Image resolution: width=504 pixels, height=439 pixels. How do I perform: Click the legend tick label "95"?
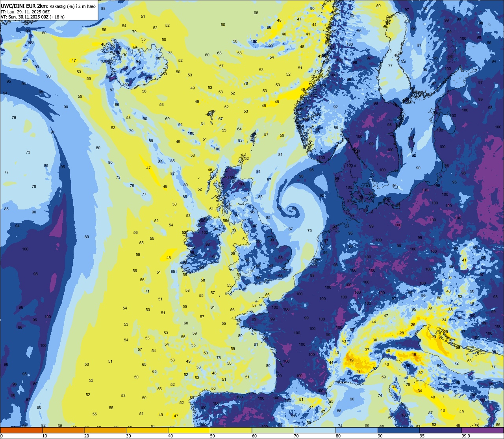point(423,436)
